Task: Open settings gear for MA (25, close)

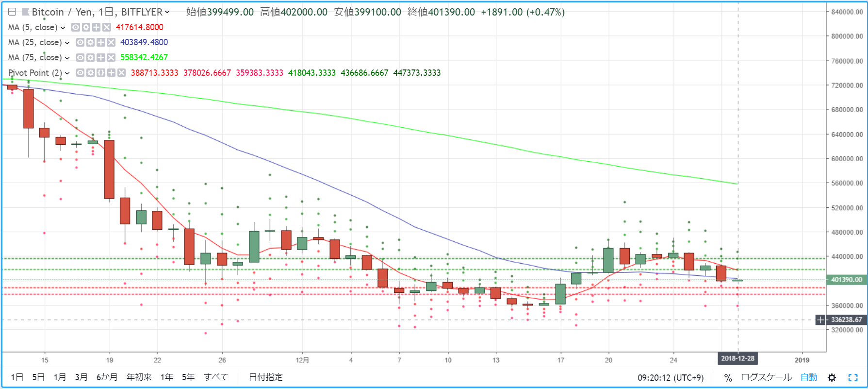Action: tap(91, 42)
